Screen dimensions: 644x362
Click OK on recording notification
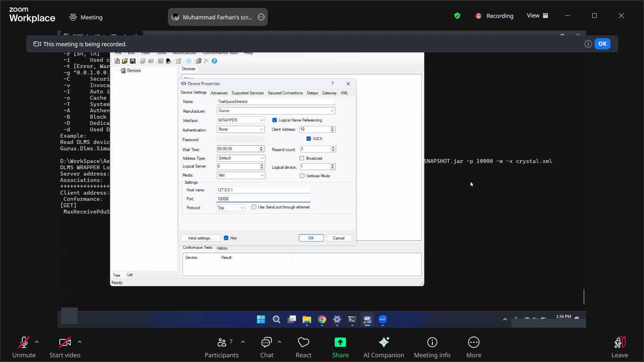pyautogui.click(x=603, y=44)
